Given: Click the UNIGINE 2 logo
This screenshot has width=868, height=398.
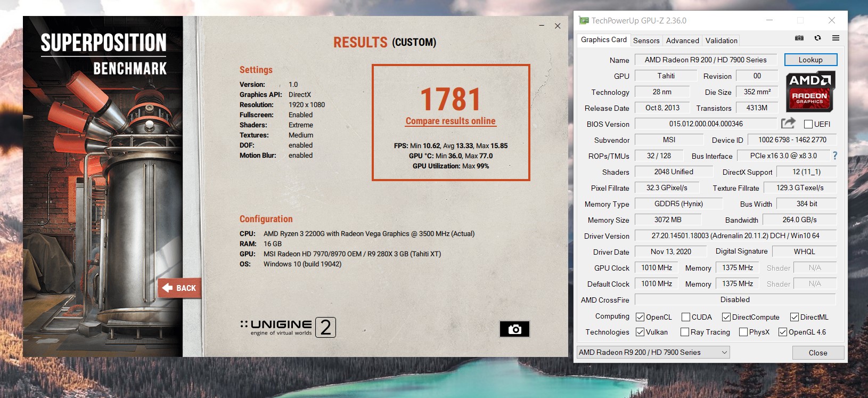Looking at the screenshot, I should [x=288, y=327].
